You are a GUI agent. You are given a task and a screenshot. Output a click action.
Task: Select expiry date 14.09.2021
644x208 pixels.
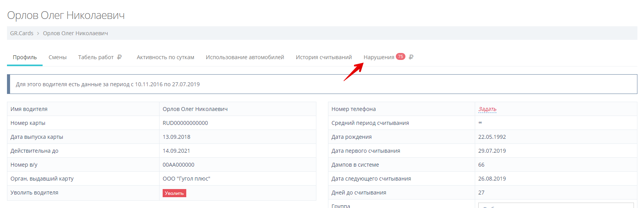(177, 151)
